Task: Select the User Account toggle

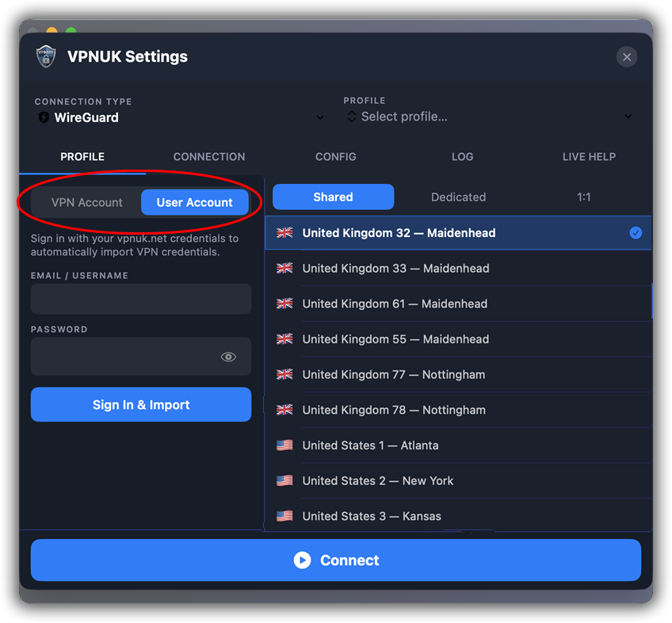Action: click(195, 202)
